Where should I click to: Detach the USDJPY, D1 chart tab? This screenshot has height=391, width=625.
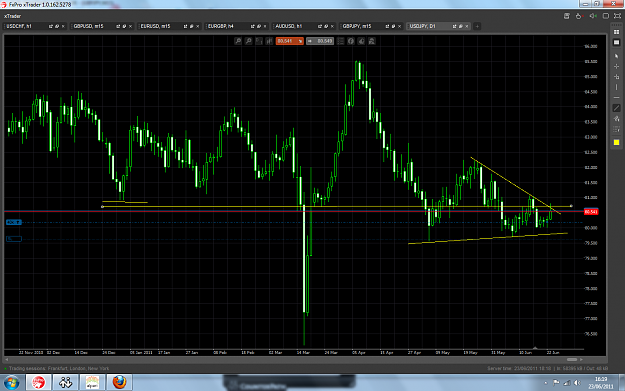tap(454, 26)
